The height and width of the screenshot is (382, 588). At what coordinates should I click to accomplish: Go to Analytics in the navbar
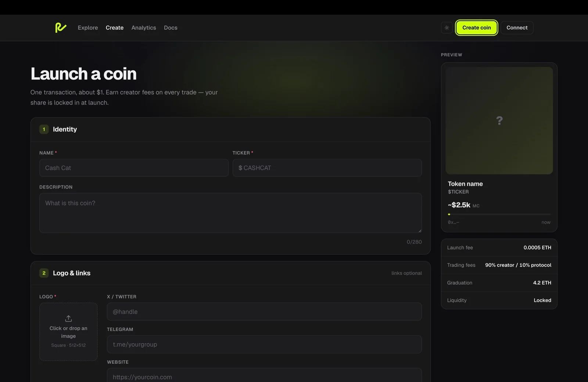click(x=144, y=28)
